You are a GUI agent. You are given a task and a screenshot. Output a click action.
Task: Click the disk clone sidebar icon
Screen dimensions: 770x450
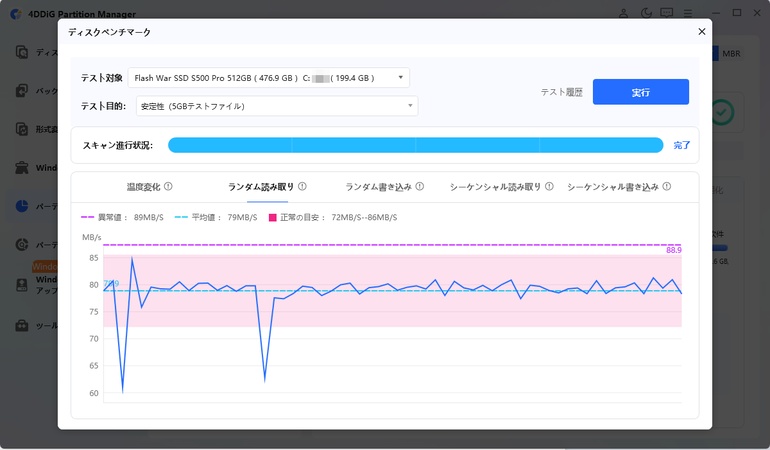[x=22, y=52]
